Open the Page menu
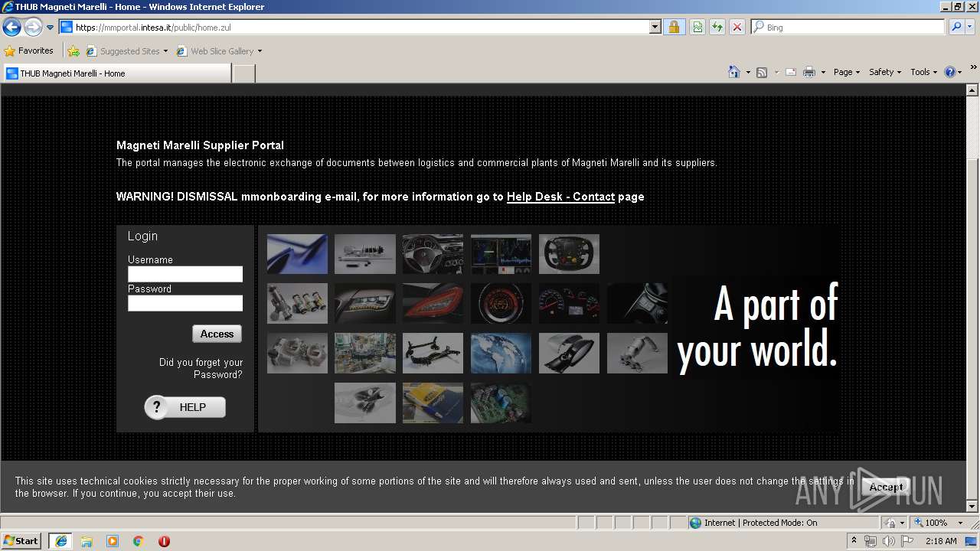This screenshot has width=980, height=551. point(846,72)
